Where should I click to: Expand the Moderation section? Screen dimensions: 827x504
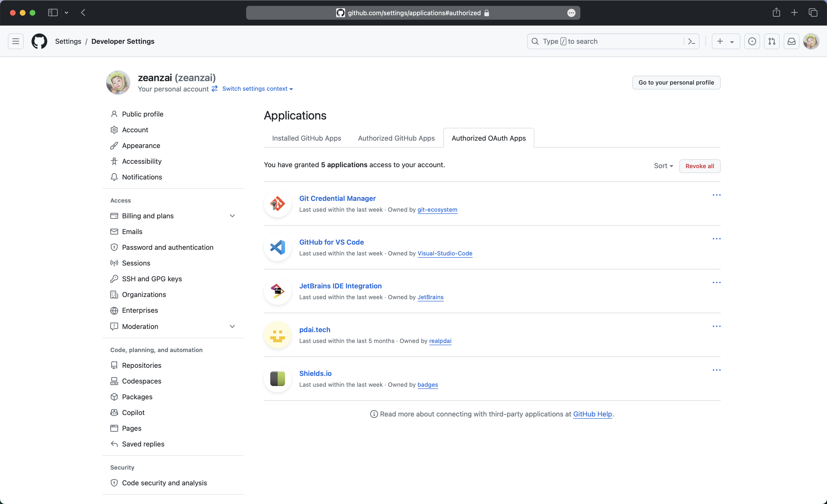point(232,326)
